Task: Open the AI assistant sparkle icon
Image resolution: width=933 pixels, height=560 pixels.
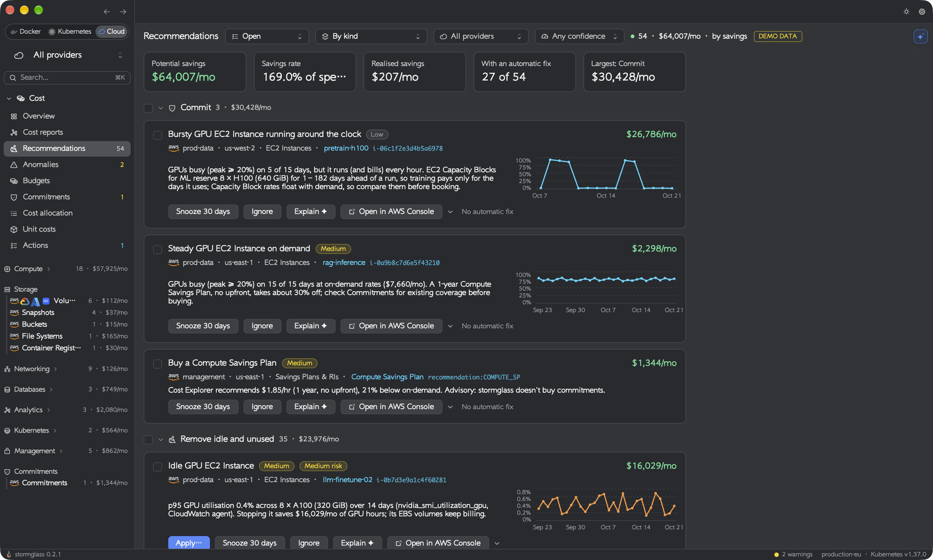Action: [x=921, y=36]
